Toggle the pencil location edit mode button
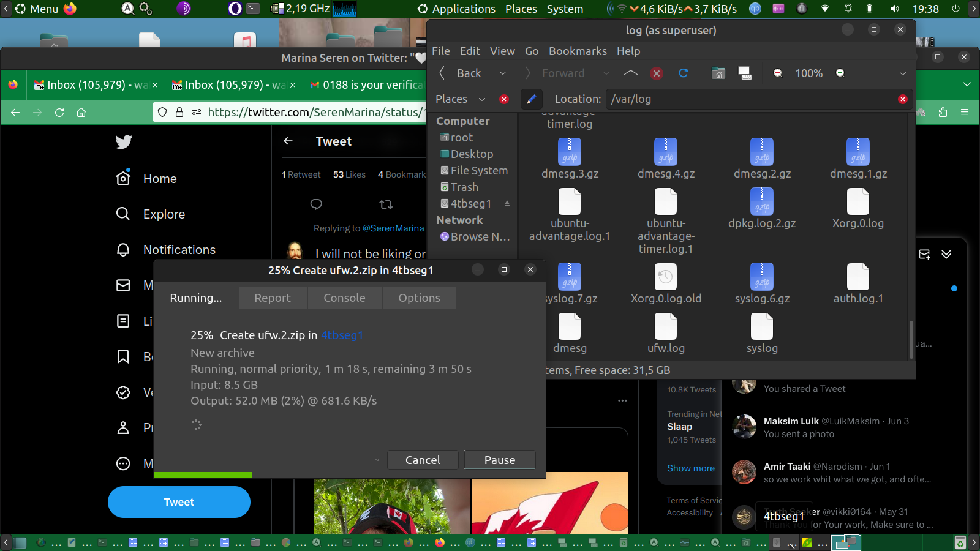 click(x=531, y=99)
